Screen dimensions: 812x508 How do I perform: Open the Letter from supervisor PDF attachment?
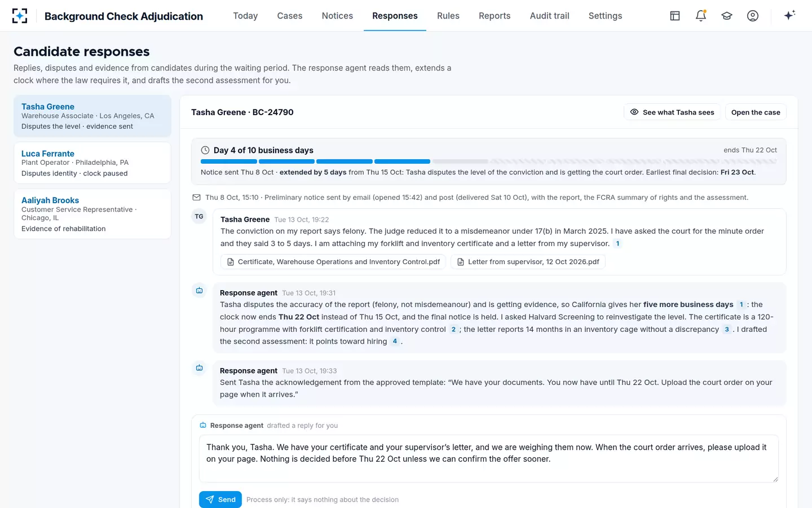pos(528,262)
